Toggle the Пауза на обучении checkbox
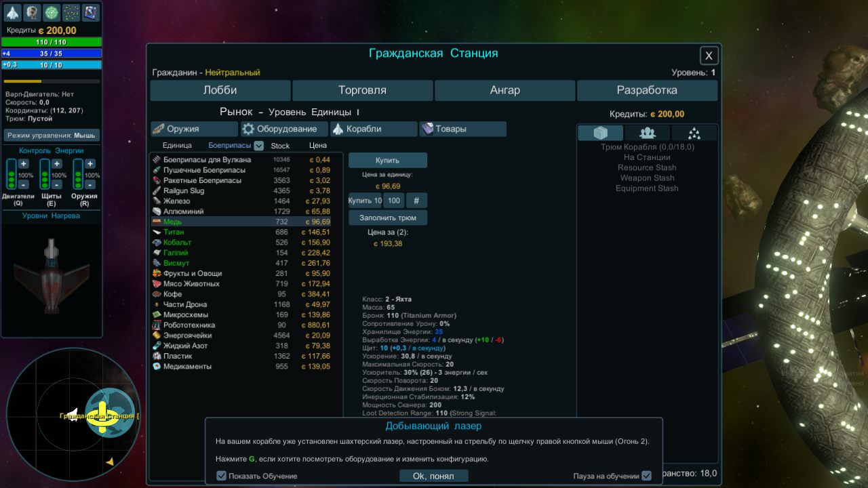This screenshot has width=868, height=488. tap(646, 476)
